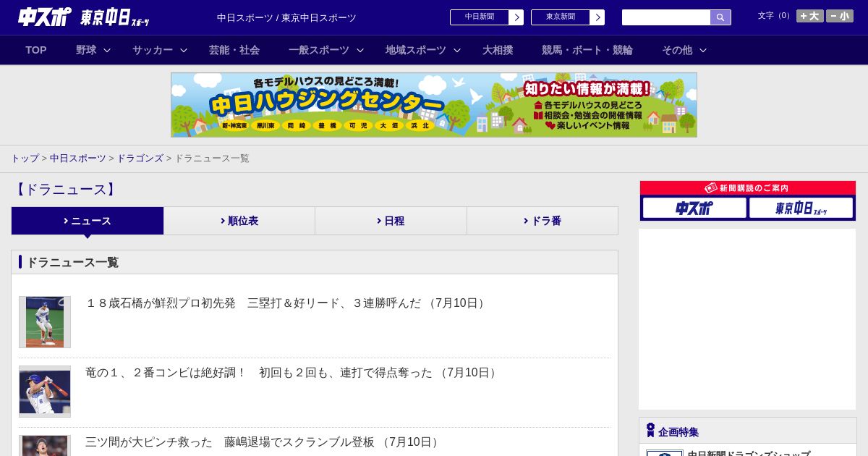The width and height of the screenshot is (868, 456).
Task: Open thumbnail of 三ツ間 article
Action: click(x=45, y=446)
